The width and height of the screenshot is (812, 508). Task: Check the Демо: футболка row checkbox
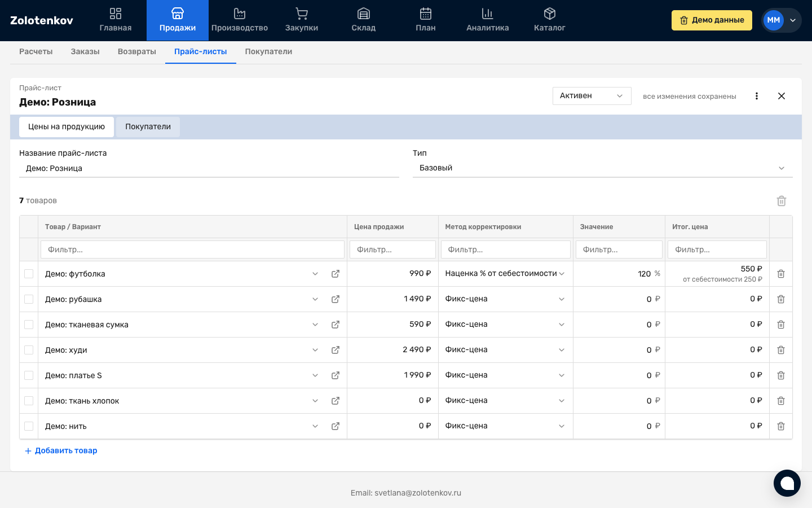[29, 274]
